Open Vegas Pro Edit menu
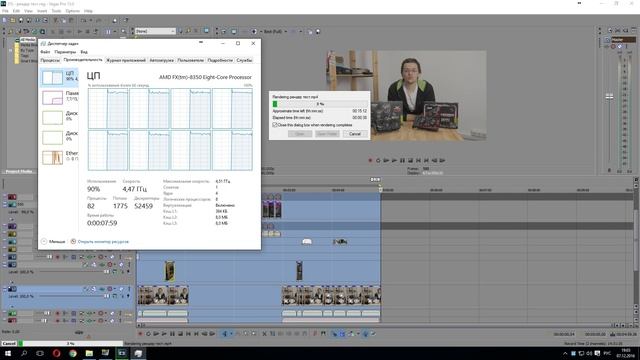The height and width of the screenshot is (360, 640). point(16,11)
